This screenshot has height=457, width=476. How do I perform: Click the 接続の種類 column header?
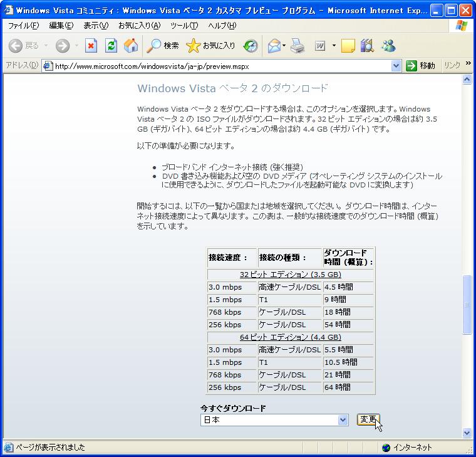click(289, 258)
